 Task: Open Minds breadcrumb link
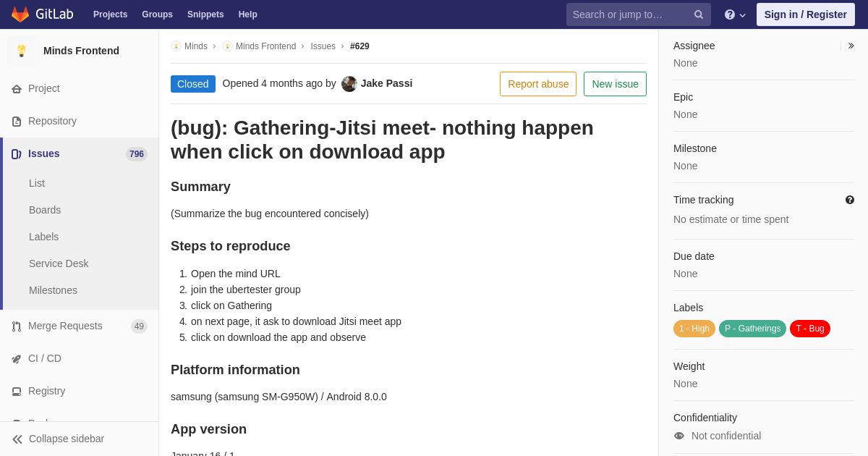tap(196, 46)
